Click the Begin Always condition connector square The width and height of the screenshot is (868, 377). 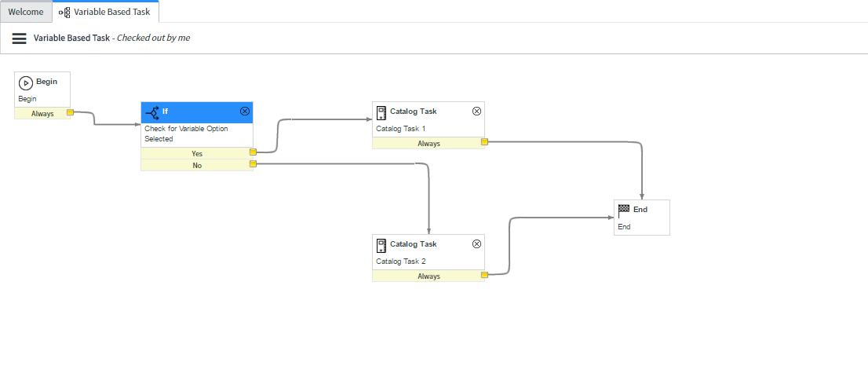[x=70, y=113]
